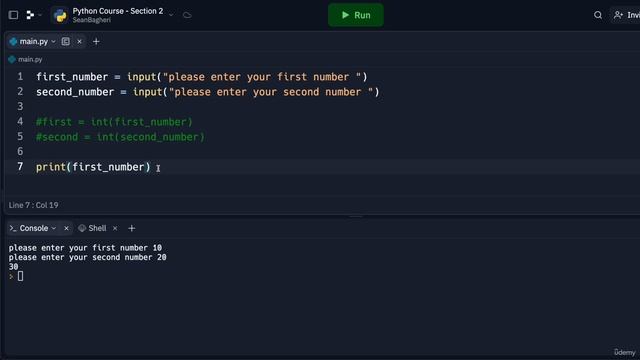Invite collaborators to the project

point(626,15)
